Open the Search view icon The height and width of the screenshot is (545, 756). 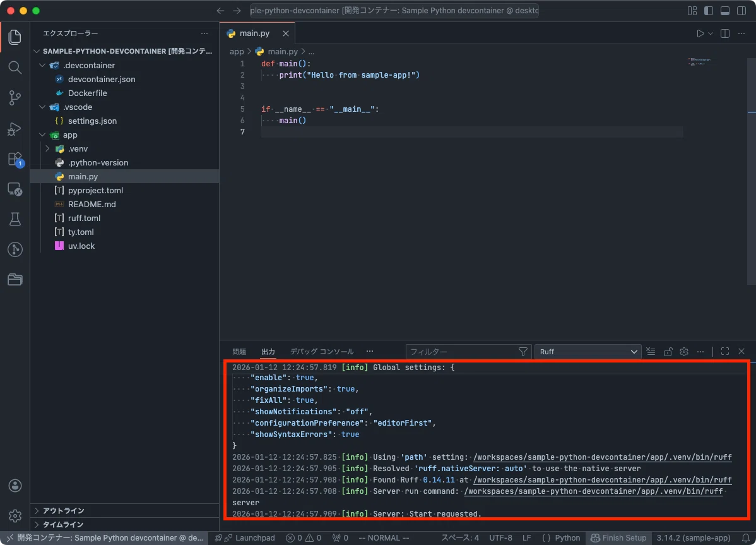pos(15,68)
